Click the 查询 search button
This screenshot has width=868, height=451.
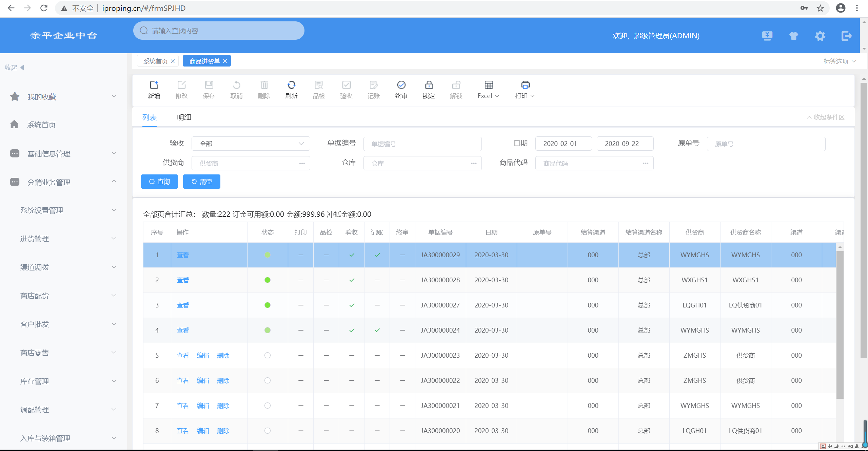point(159,182)
